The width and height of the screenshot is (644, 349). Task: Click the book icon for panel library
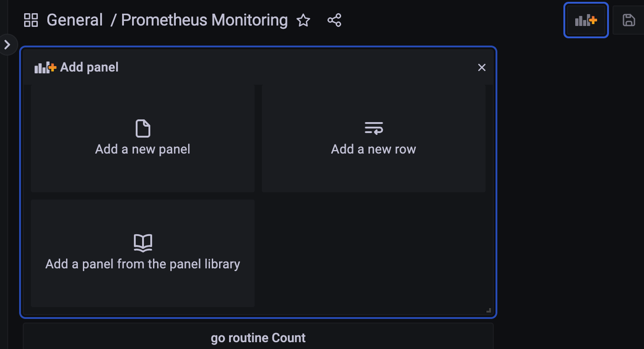143,243
